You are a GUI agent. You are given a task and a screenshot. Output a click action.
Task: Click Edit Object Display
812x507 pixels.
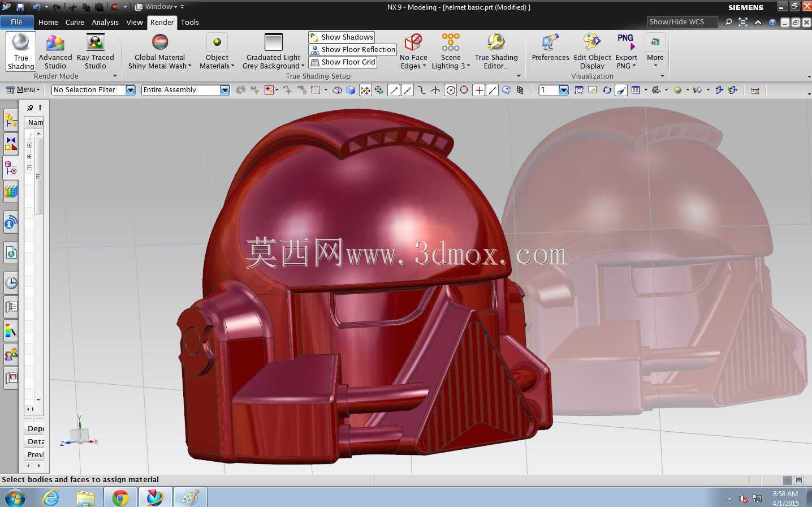click(x=592, y=51)
